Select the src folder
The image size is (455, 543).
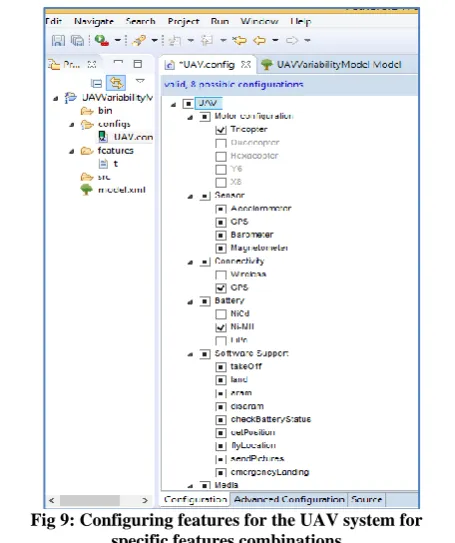click(96, 177)
